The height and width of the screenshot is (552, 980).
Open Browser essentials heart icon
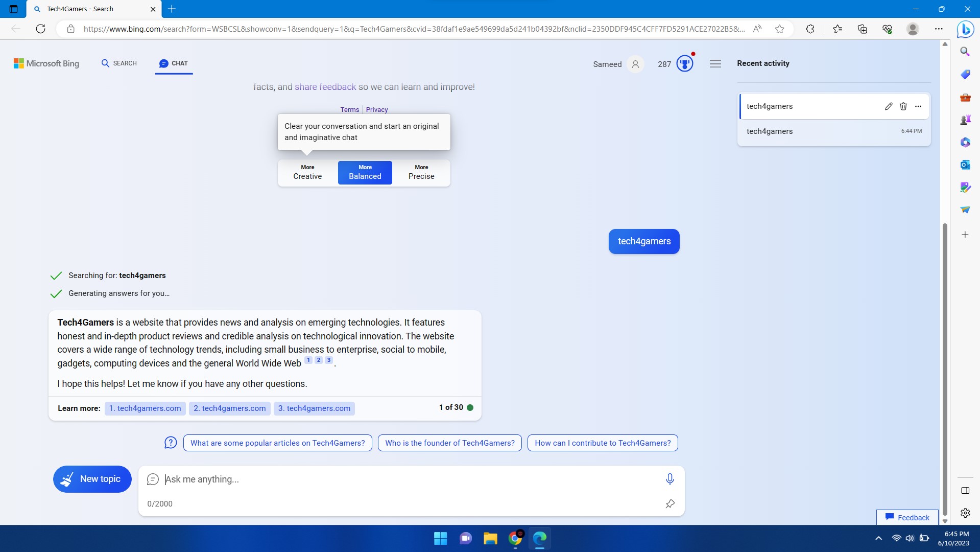887,29
